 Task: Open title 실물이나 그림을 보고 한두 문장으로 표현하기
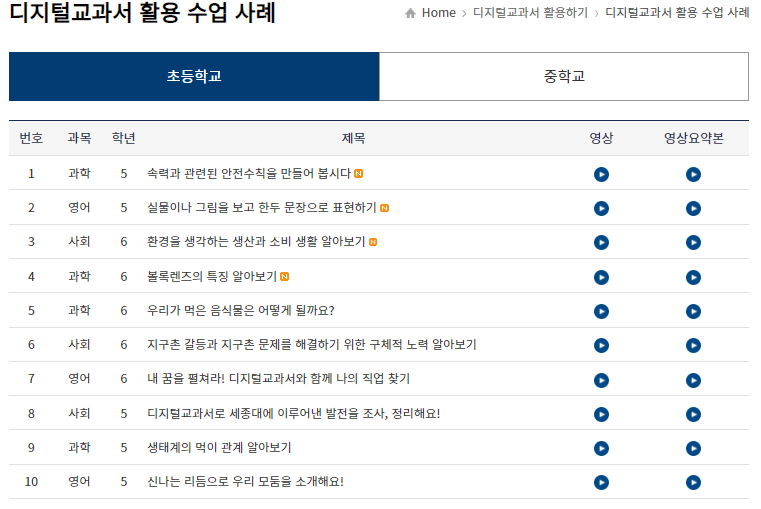[262, 208]
